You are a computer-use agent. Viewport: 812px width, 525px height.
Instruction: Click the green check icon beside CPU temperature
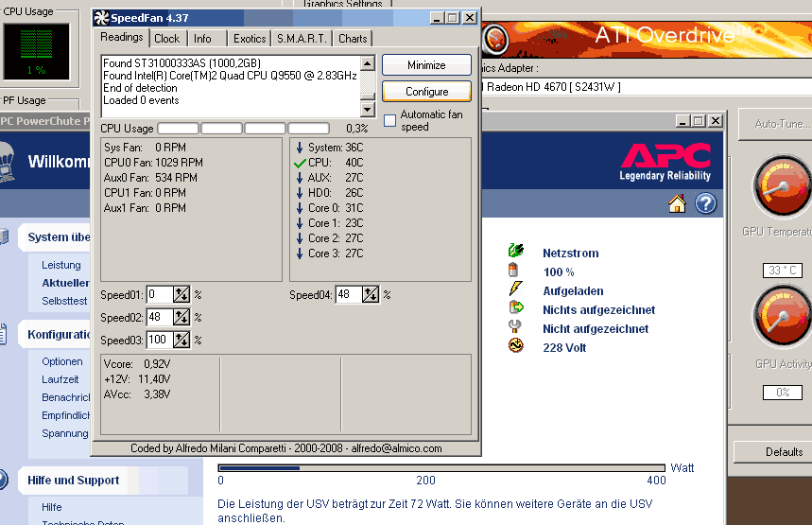pyautogui.click(x=300, y=164)
